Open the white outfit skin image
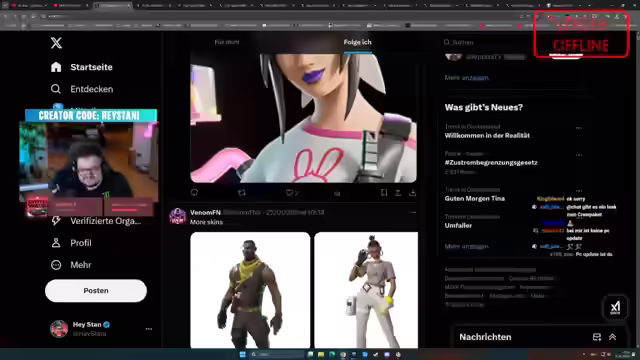The height and width of the screenshot is (360, 640). [366, 290]
